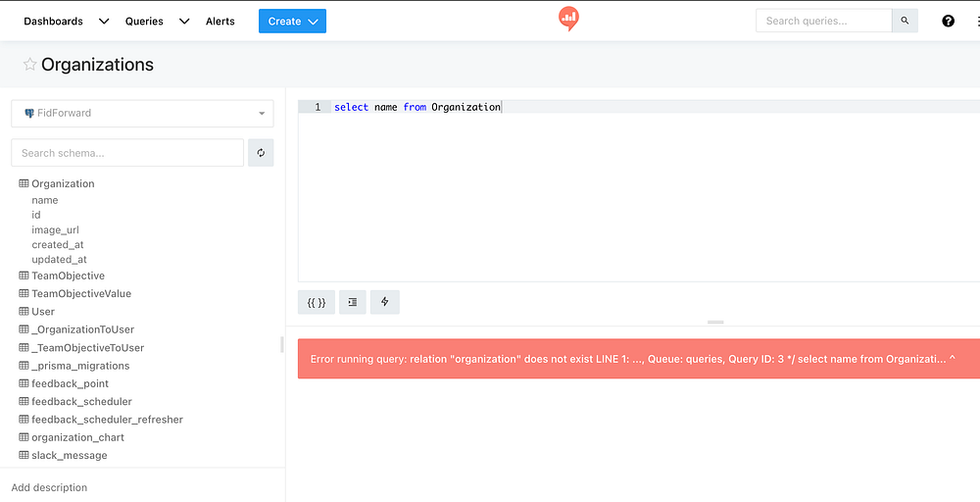Click the _OrganizationToUser table icon
This screenshot has width=980, height=502.
(x=24, y=328)
